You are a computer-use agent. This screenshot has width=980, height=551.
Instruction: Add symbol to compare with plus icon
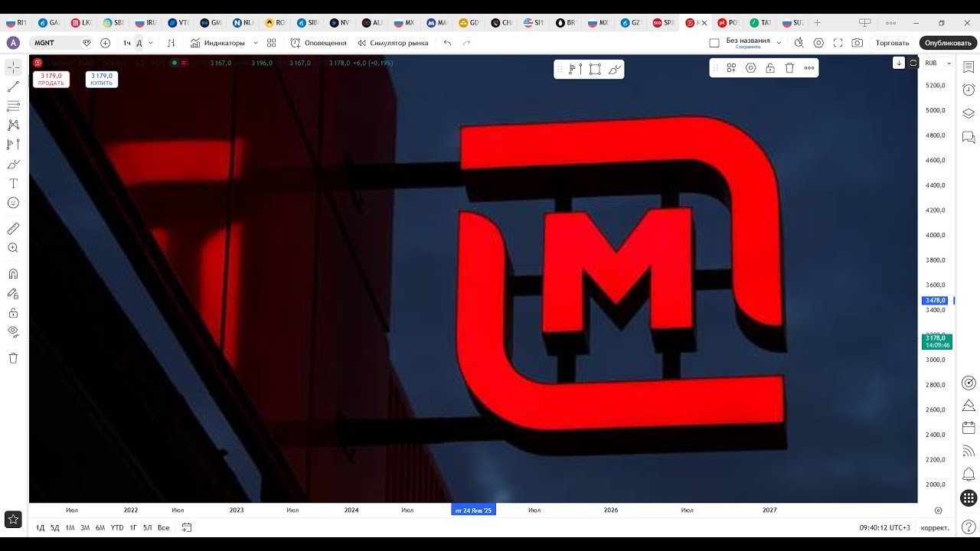click(105, 43)
